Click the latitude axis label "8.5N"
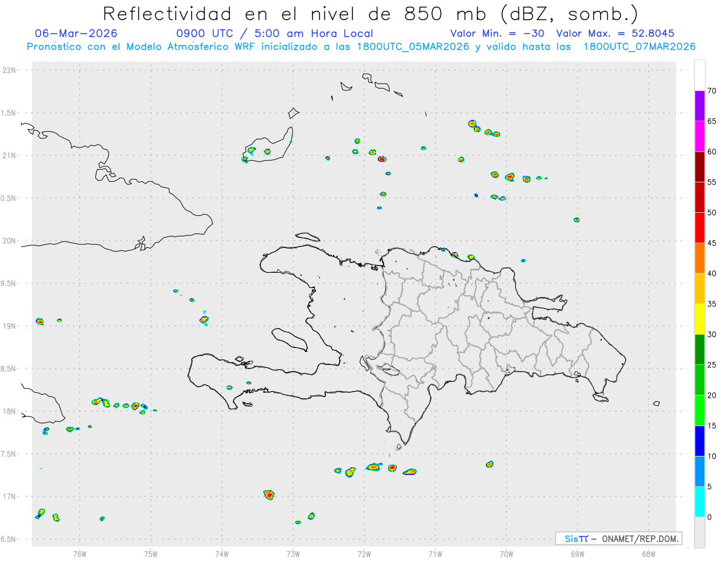The width and height of the screenshot is (728, 562). [x=9, y=369]
